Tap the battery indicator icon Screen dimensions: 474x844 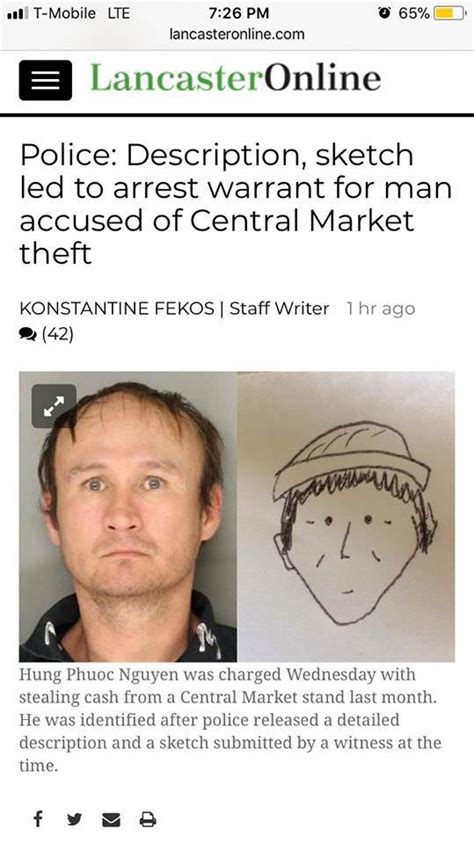coord(449,13)
